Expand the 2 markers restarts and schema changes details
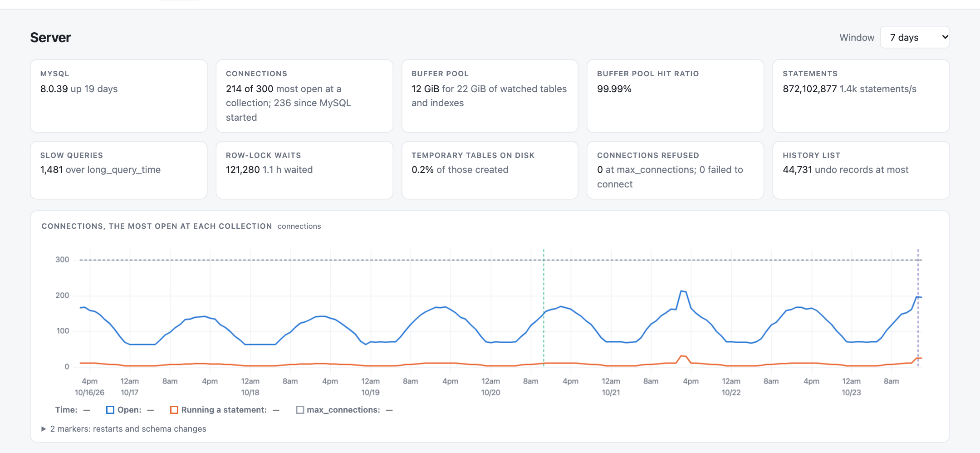This screenshot has height=453, width=980. click(x=123, y=428)
